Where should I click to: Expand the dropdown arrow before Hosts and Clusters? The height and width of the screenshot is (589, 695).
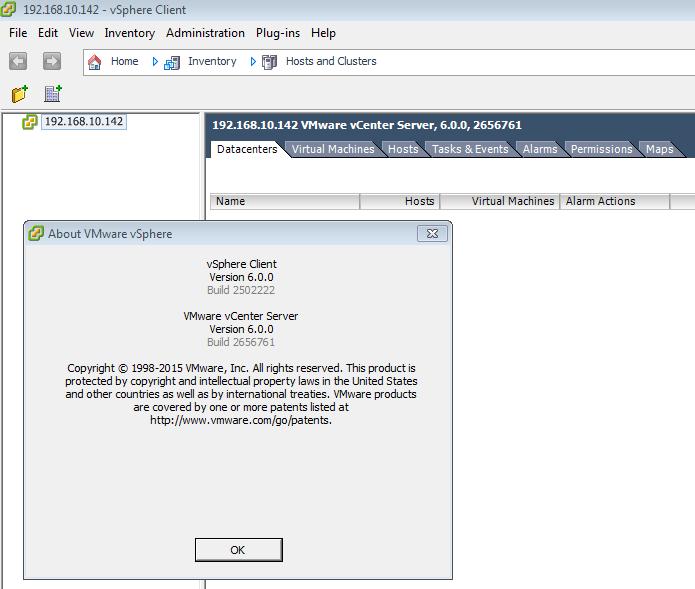point(253,62)
